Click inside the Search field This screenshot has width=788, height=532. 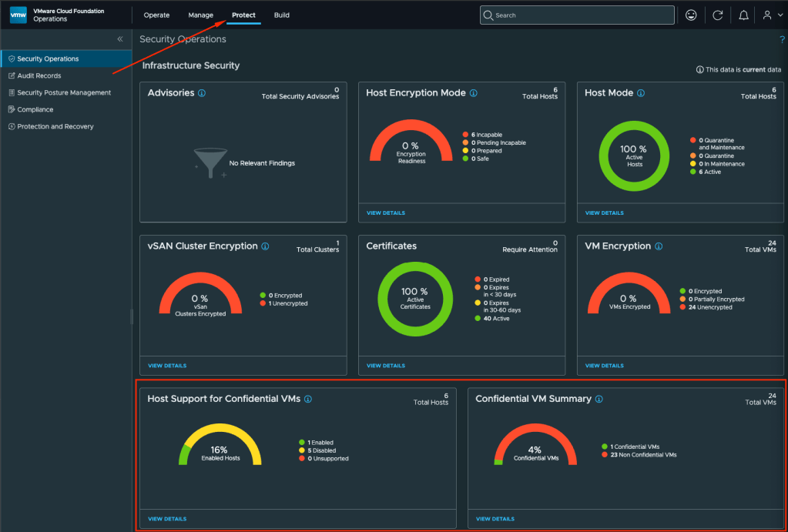[577, 15]
